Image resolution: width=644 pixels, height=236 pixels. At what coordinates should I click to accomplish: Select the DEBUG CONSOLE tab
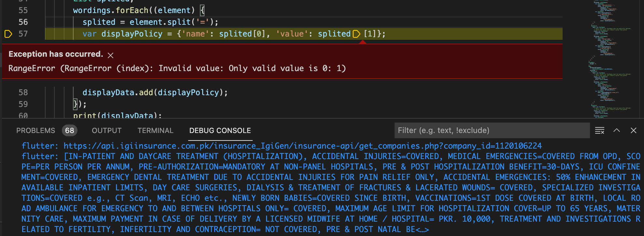tap(220, 131)
